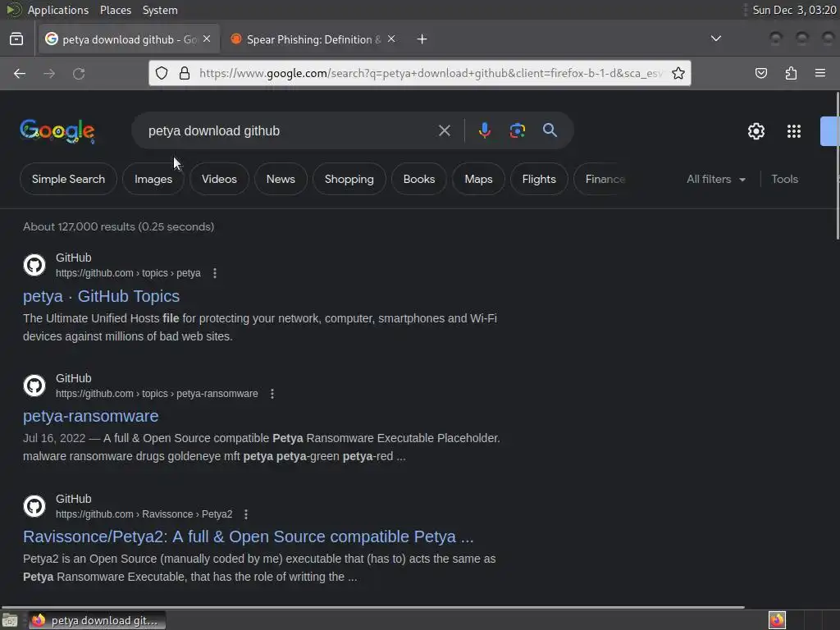This screenshot has width=840, height=630.
Task: Close the petya download github tab
Action: coord(207,39)
